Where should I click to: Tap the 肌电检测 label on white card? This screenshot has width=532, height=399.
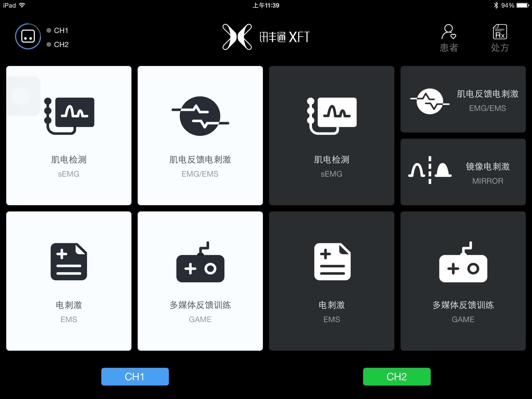pyautogui.click(x=69, y=159)
